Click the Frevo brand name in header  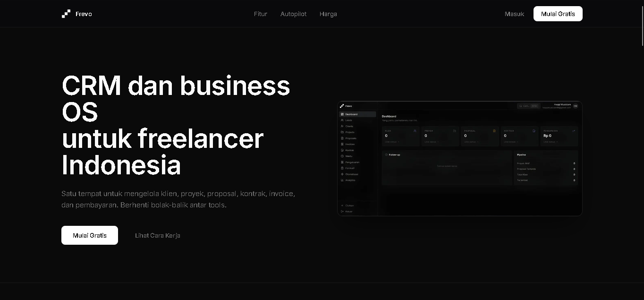click(x=84, y=14)
